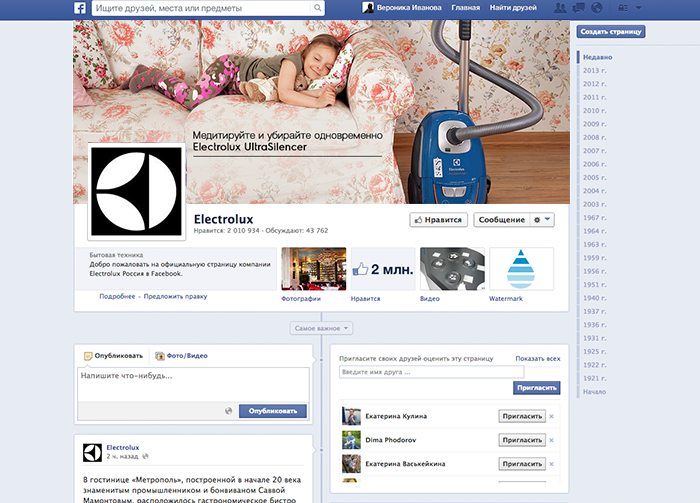The width and height of the screenshot is (700, 503).
Task: Open the gear dropdown next to Сообщение
Action: (x=542, y=220)
